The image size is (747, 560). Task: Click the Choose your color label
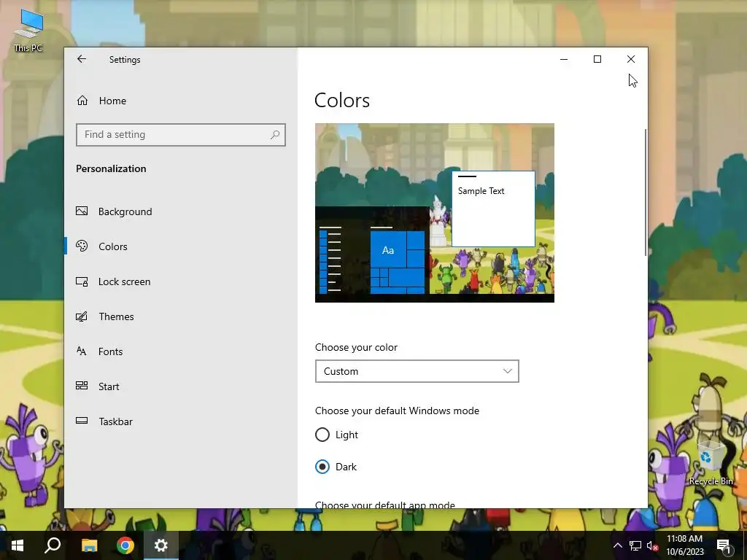point(356,347)
